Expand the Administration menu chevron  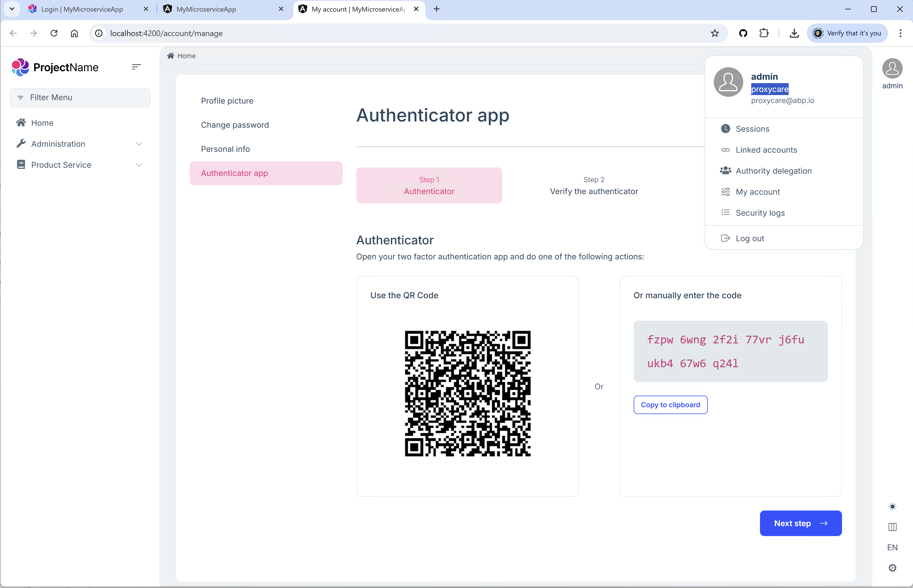[x=139, y=144]
